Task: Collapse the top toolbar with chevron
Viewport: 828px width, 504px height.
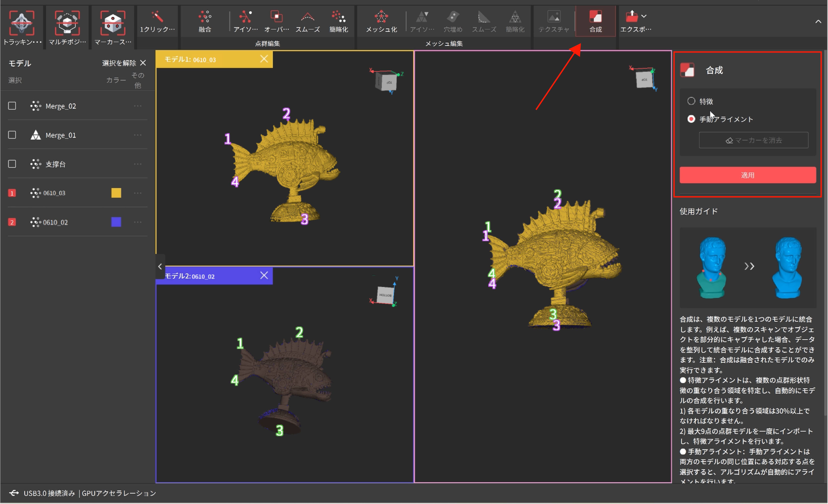Action: click(x=818, y=21)
